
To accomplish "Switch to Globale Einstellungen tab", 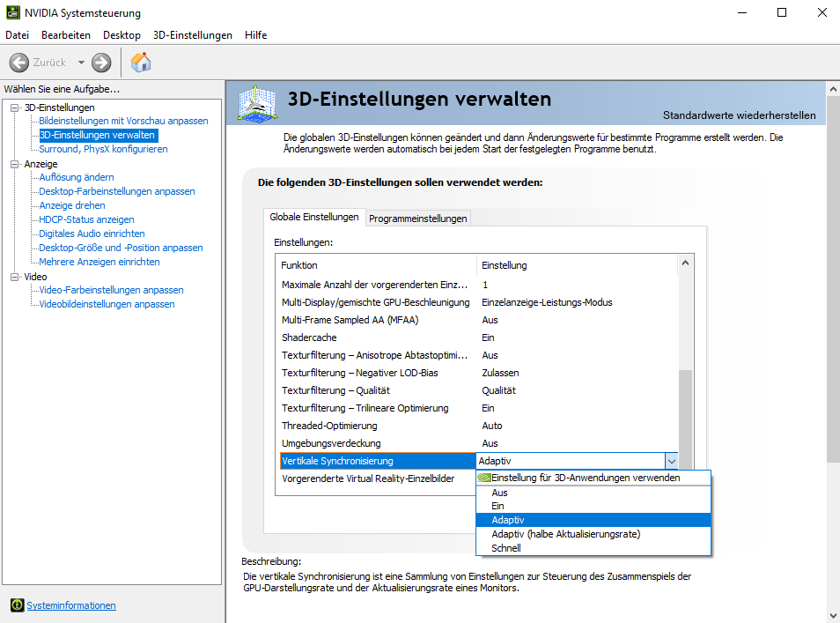I will 314,217.
